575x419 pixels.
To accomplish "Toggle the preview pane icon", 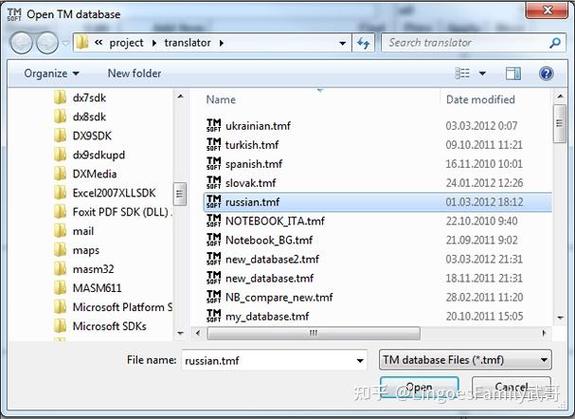I will (x=513, y=73).
